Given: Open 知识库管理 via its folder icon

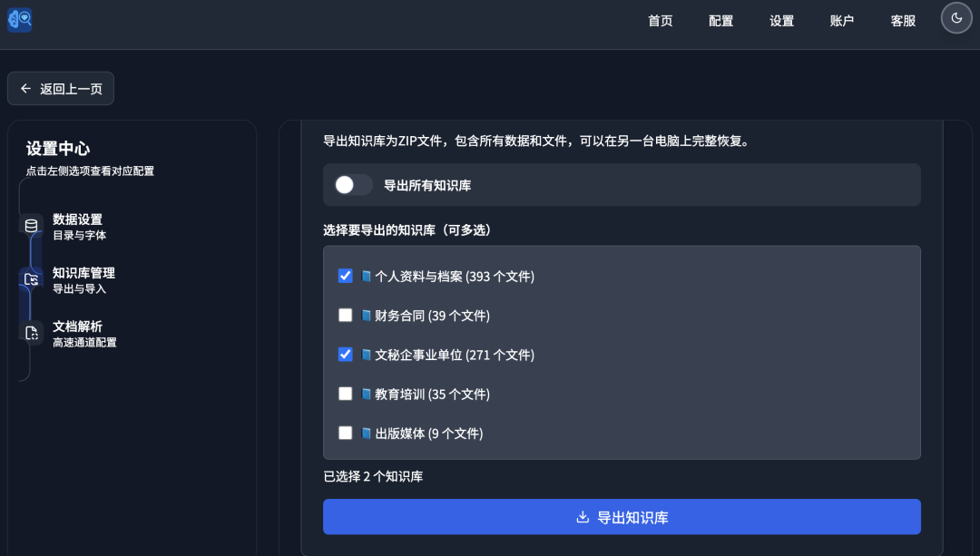Looking at the screenshot, I should point(31,279).
